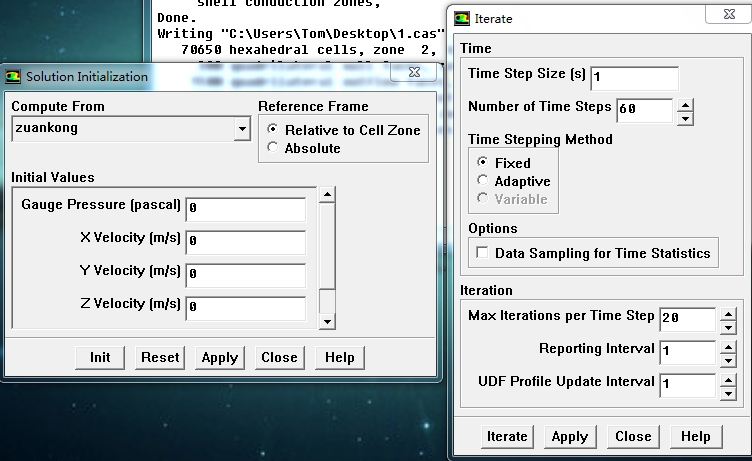This screenshot has width=752, height=461.
Task: Click the Iterate dialog title icon
Action: click(x=461, y=18)
